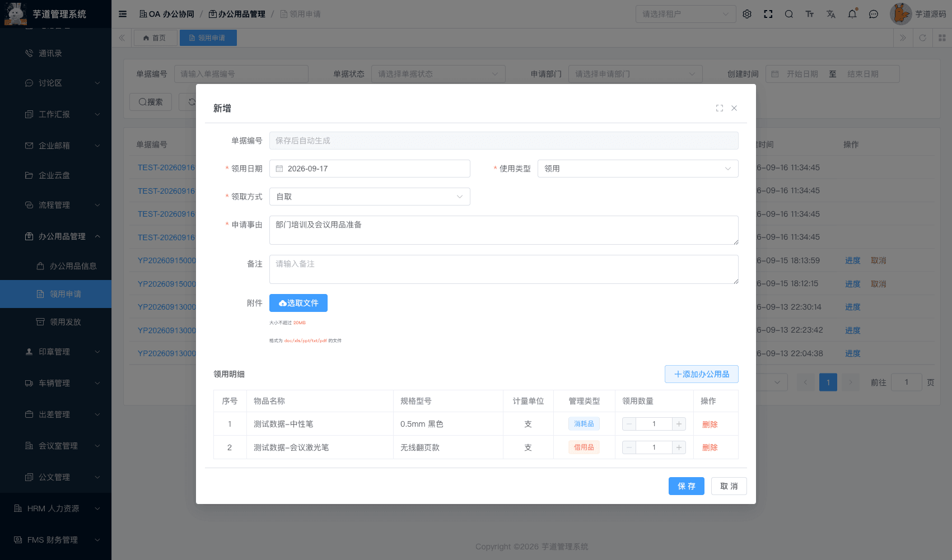Expand 公文管理 sidebar menu
The height and width of the screenshot is (560, 952).
pos(56,477)
